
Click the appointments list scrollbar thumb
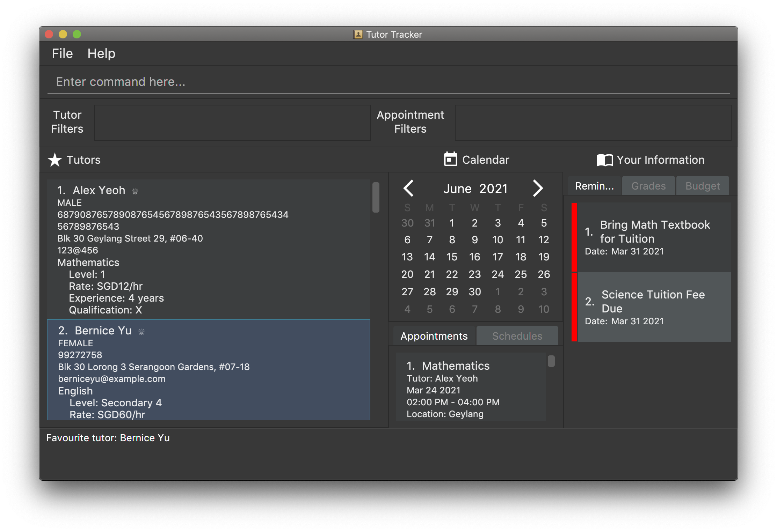click(551, 361)
